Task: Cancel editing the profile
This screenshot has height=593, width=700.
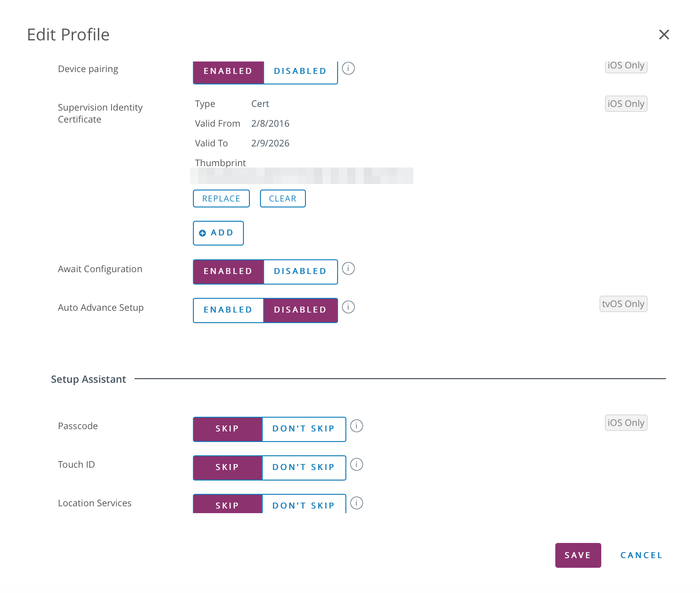Action: tap(641, 555)
